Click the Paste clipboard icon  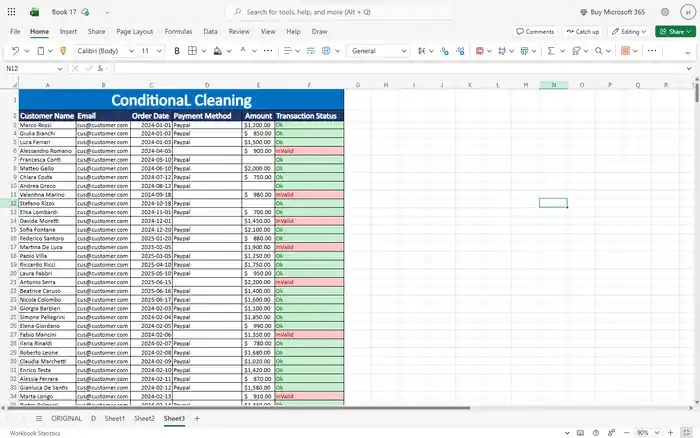41,51
